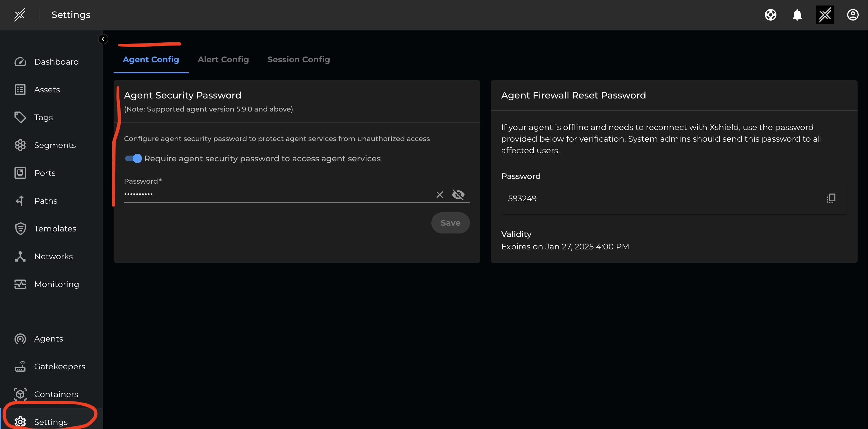Disable agent security password requirement
The image size is (868, 429).
[133, 158]
